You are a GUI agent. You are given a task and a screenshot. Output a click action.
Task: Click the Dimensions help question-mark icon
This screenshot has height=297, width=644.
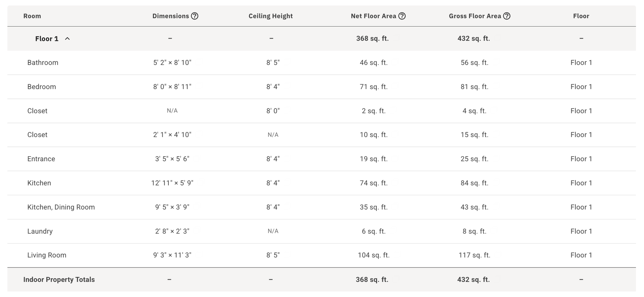195,16
